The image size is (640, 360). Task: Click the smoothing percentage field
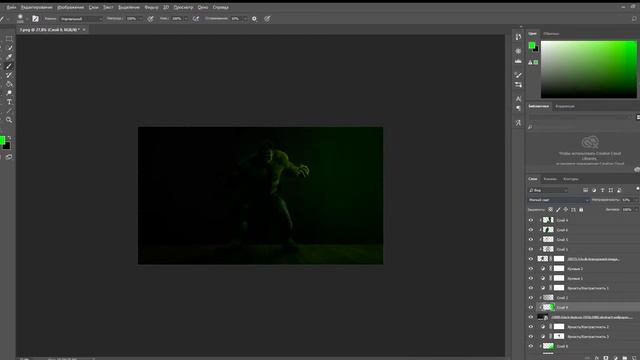(236, 19)
